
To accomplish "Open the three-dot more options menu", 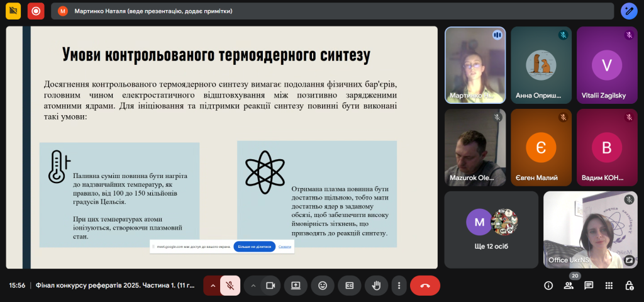I will [x=398, y=285].
